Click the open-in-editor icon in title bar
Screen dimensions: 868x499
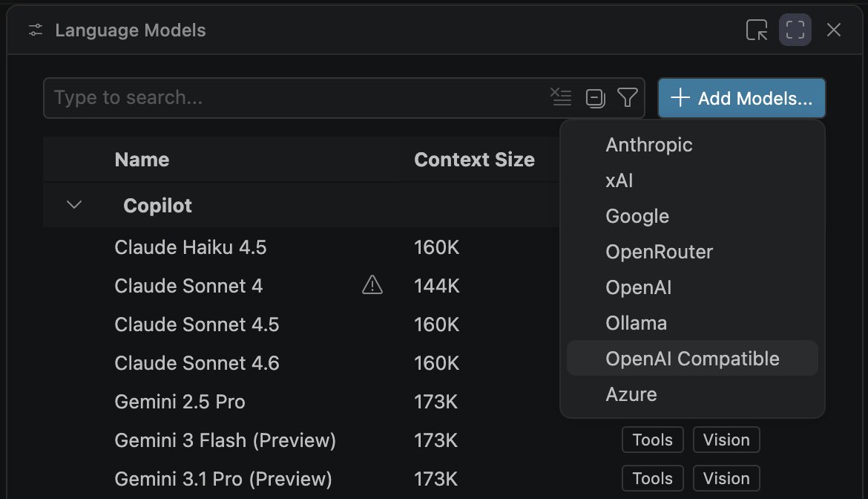[757, 30]
